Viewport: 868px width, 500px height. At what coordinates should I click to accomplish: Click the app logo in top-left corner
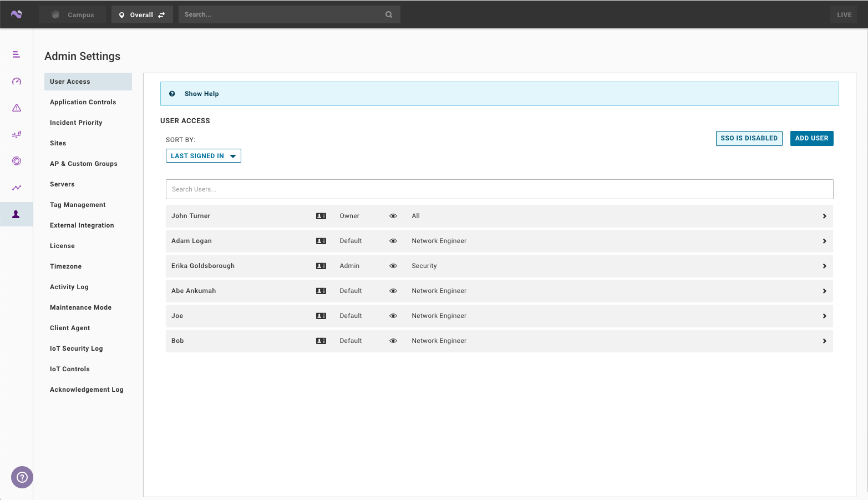[17, 14]
